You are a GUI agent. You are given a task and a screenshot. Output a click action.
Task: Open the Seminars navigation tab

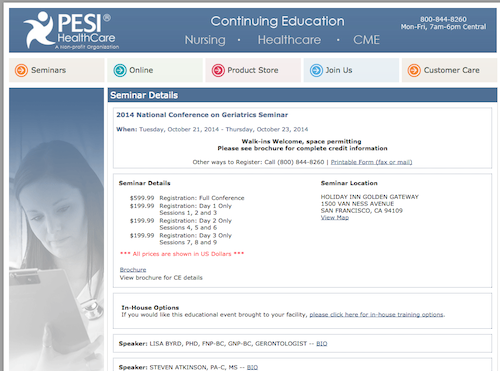pyautogui.click(x=57, y=70)
